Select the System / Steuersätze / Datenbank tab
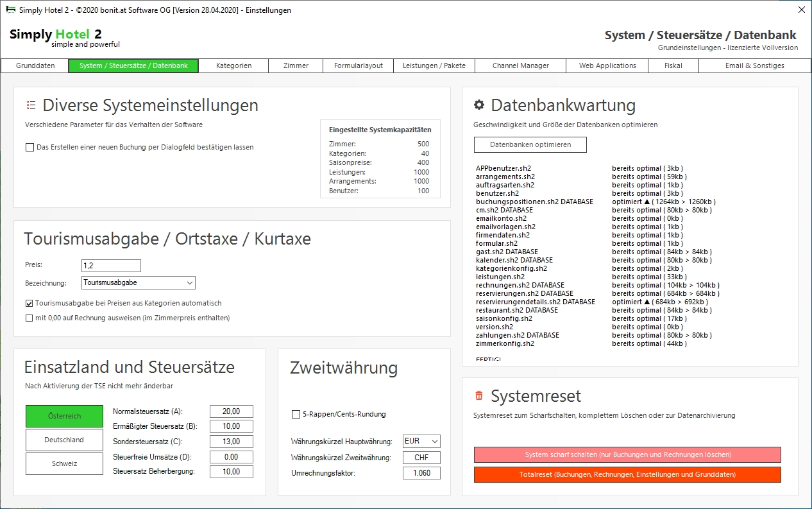 [x=133, y=65]
